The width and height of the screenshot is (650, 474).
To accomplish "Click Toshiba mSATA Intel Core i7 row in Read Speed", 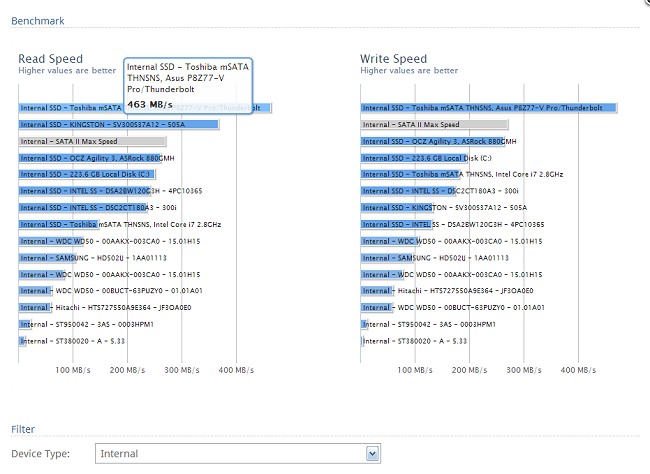I will coord(120,224).
